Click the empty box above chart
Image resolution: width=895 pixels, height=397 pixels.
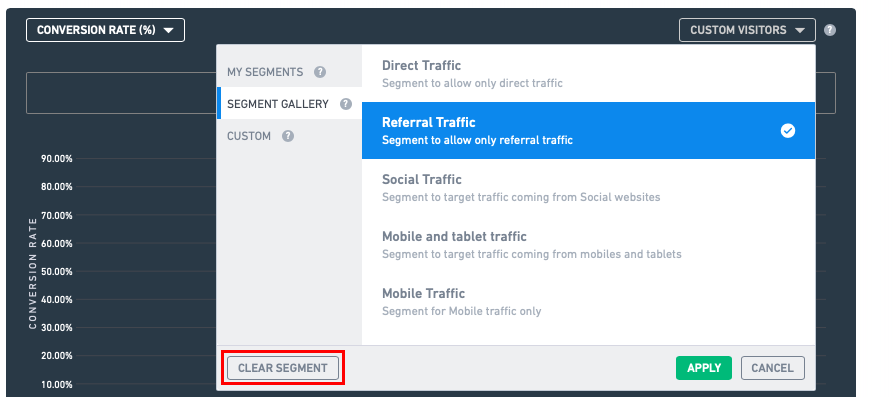point(121,93)
